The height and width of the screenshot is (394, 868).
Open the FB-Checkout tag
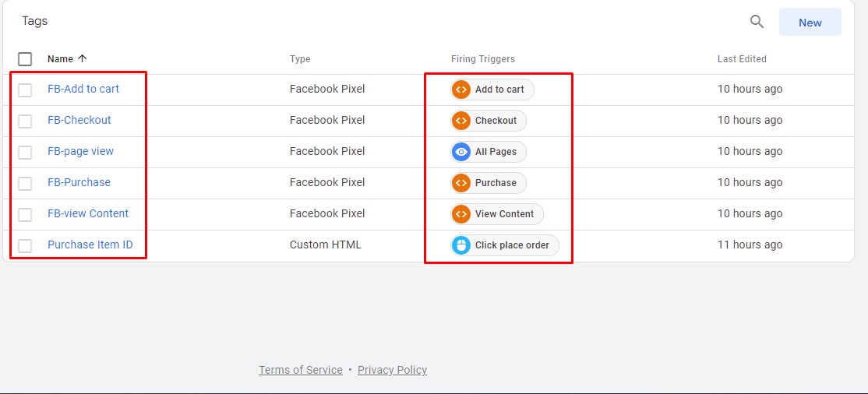tap(79, 120)
